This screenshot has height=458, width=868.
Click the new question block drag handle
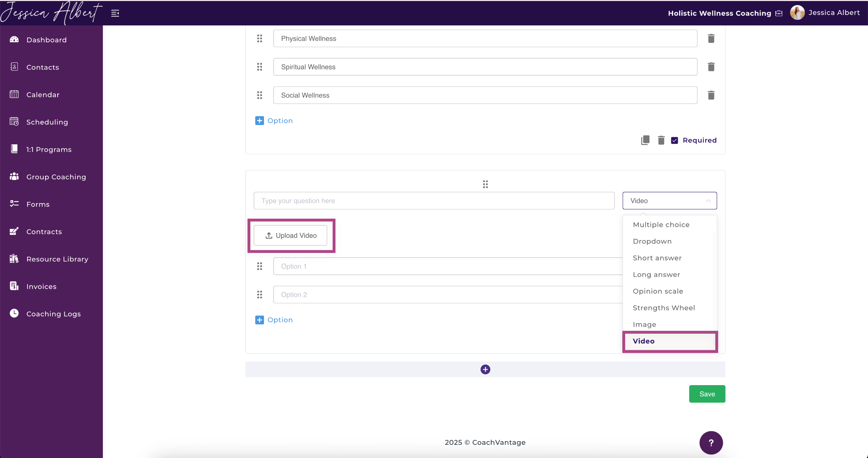click(485, 184)
